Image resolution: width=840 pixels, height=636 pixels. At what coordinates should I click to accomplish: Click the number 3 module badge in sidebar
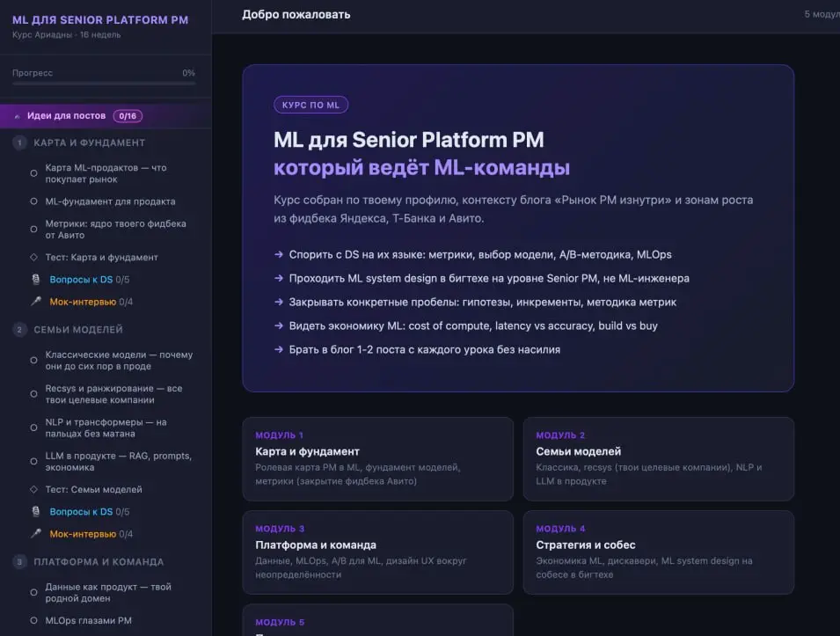click(19, 562)
